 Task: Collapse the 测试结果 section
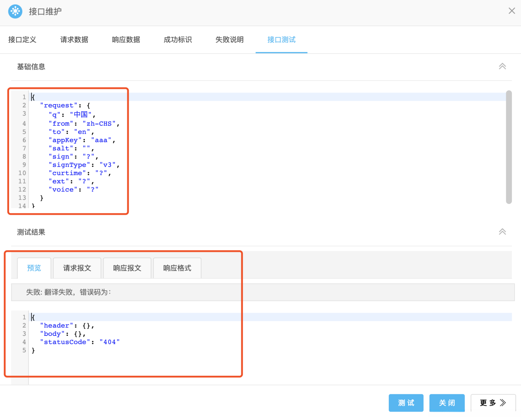tap(502, 232)
